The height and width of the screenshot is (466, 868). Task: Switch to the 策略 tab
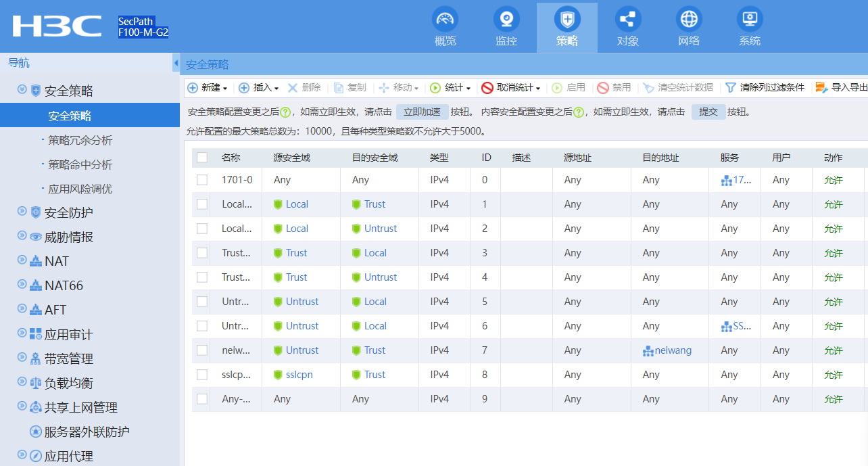coord(567,27)
